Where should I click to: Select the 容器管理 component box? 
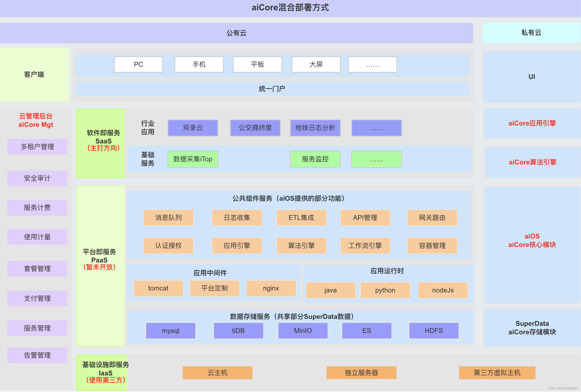(432, 246)
